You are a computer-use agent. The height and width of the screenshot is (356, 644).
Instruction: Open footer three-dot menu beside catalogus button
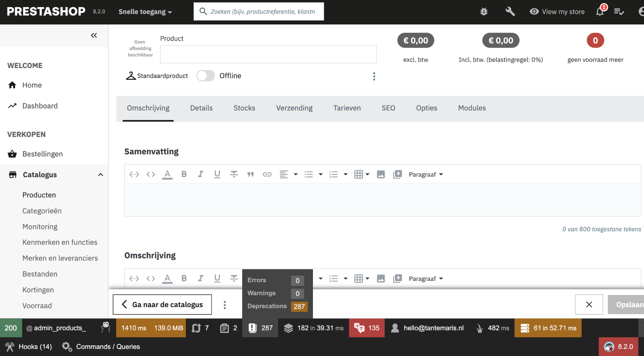coord(225,305)
